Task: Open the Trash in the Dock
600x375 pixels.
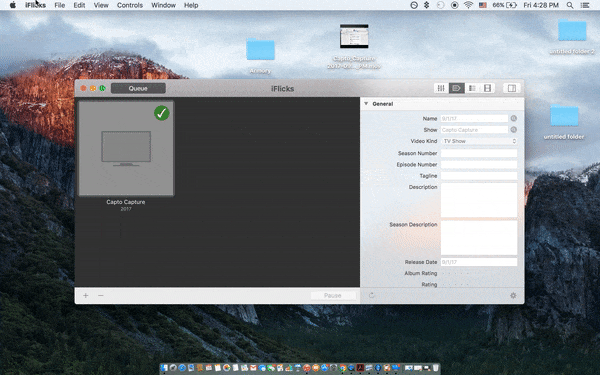Action: [435, 368]
